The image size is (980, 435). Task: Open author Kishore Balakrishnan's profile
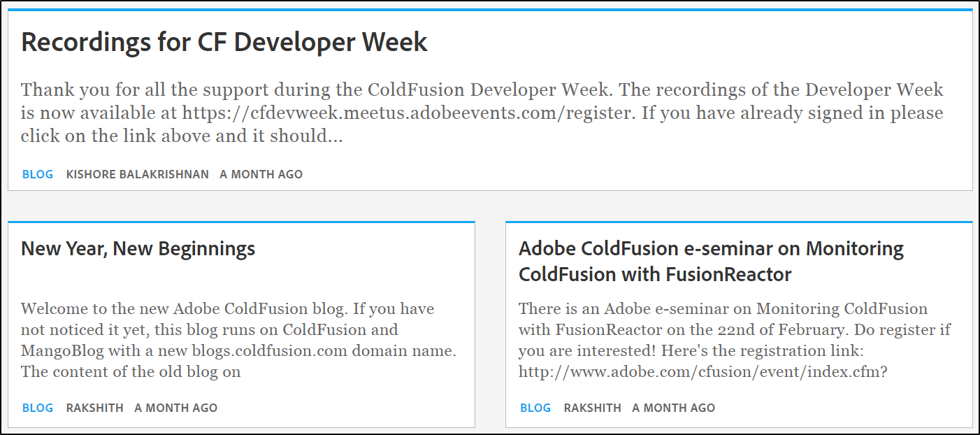coord(137,174)
